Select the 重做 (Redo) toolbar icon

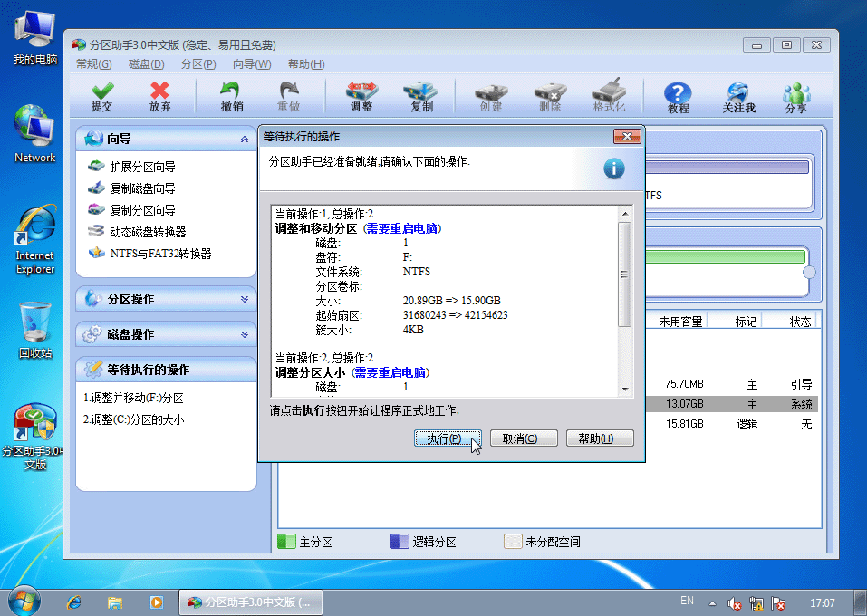[x=289, y=97]
